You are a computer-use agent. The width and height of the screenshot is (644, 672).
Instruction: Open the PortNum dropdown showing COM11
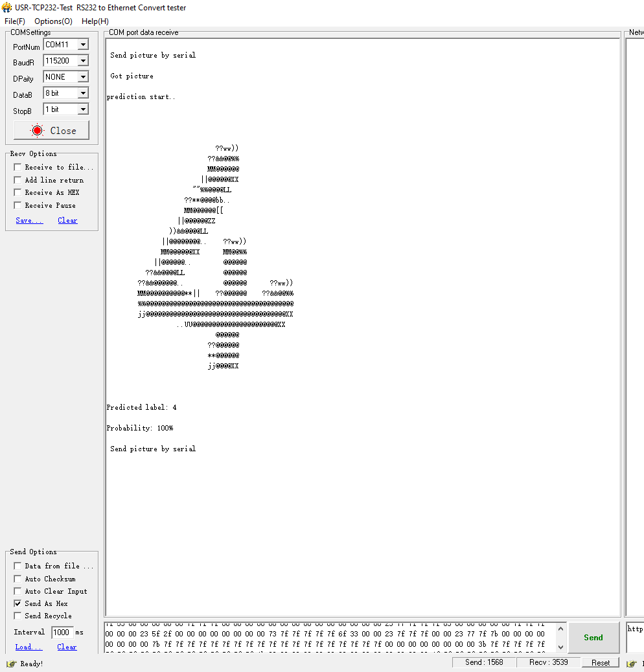(83, 44)
